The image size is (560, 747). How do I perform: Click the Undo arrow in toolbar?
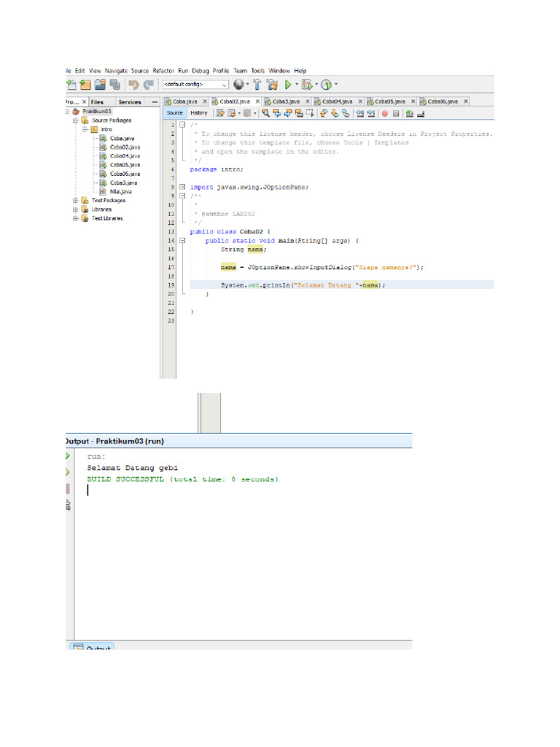tap(134, 85)
